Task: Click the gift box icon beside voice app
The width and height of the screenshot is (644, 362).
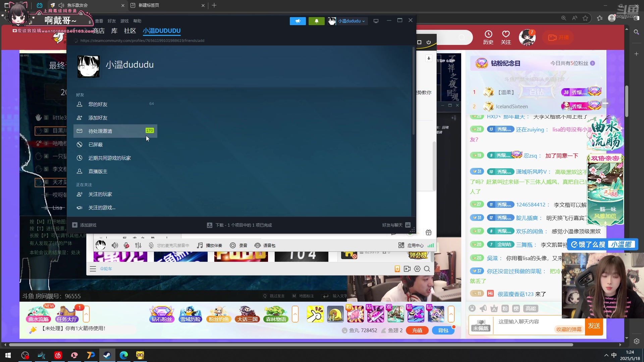Action: (428, 233)
